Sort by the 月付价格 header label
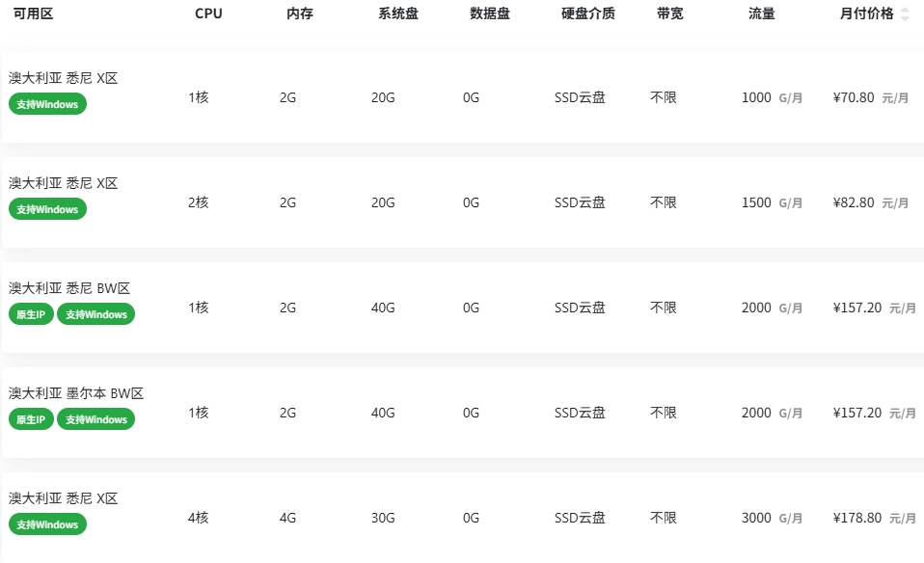 coord(866,14)
